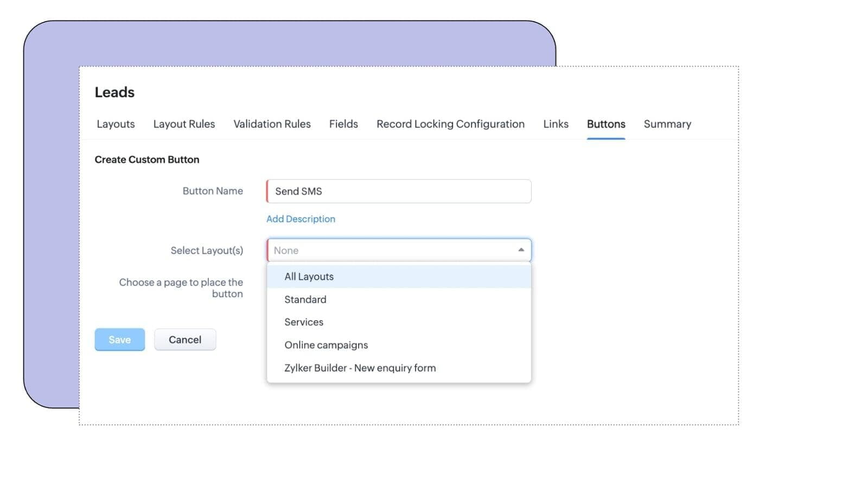
Task: Pick the Services layout option
Action: (304, 322)
